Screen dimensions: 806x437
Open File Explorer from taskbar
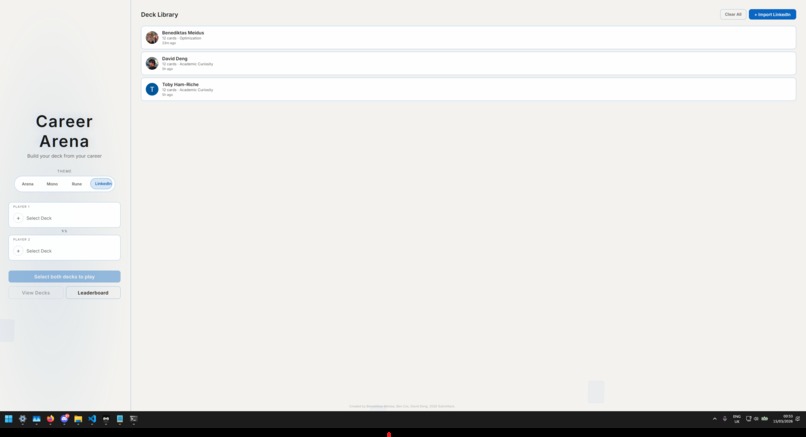[78, 419]
